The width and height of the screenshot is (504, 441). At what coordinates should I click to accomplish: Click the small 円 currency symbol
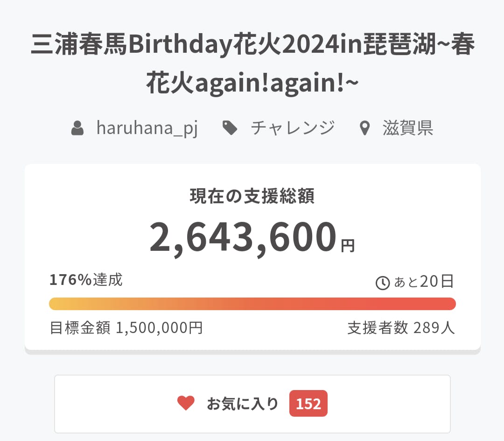[348, 246]
